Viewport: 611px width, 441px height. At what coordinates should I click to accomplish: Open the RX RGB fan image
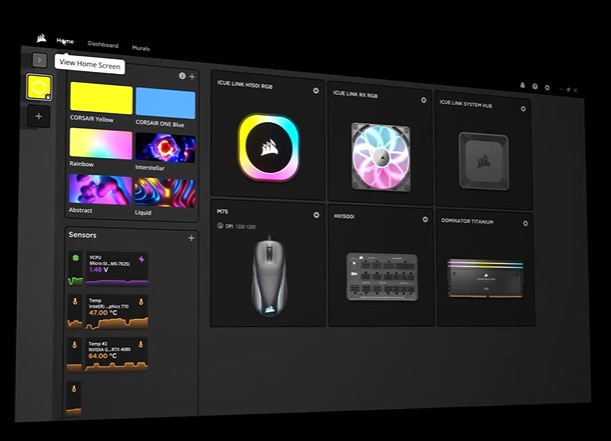click(x=381, y=157)
